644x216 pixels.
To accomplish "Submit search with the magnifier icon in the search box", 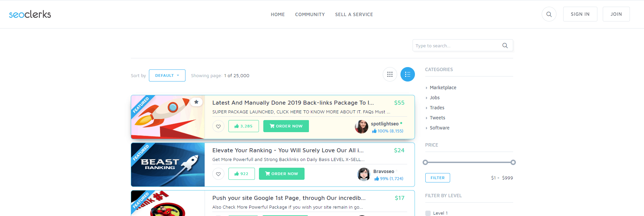I will point(505,46).
